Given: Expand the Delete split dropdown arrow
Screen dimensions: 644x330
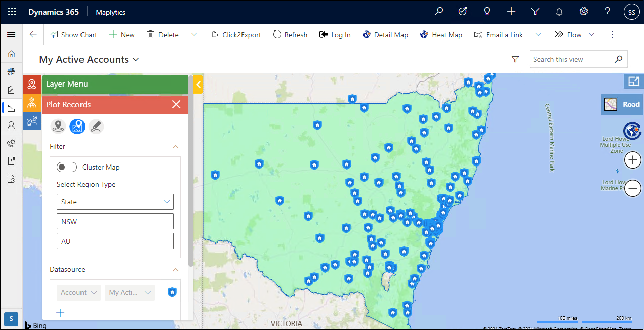Looking at the screenshot, I should (194, 35).
